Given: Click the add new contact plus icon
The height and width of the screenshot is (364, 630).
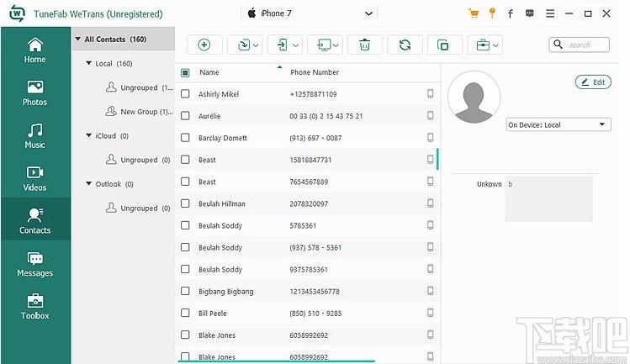Looking at the screenshot, I should coord(204,45).
